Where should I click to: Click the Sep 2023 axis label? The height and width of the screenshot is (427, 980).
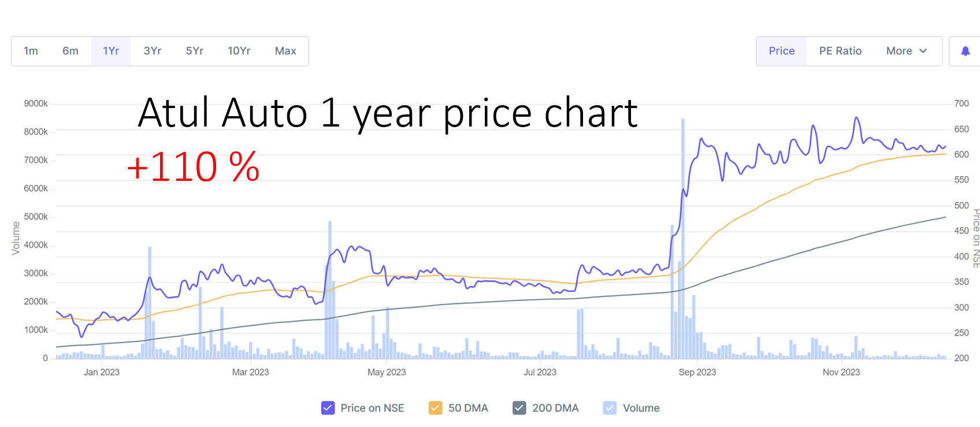coord(697,372)
